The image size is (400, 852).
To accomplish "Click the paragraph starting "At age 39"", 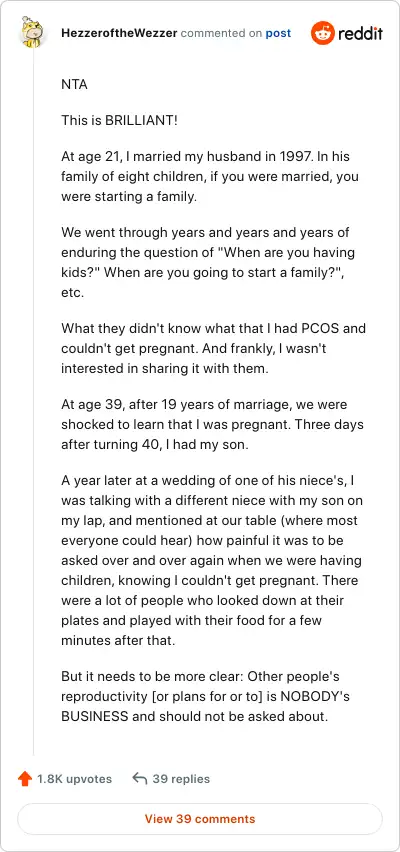I will (212, 424).
